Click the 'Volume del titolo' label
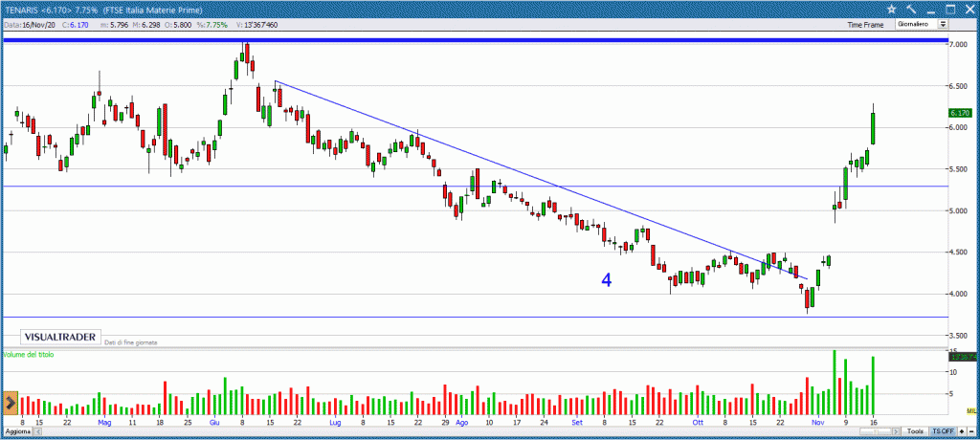Screen dimensions: 980x440 click(29, 354)
